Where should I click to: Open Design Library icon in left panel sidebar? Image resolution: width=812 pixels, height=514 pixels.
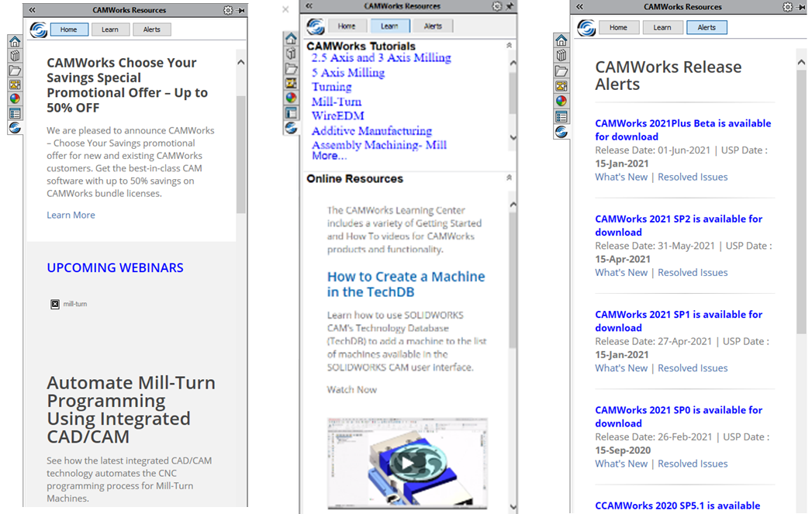click(15, 55)
